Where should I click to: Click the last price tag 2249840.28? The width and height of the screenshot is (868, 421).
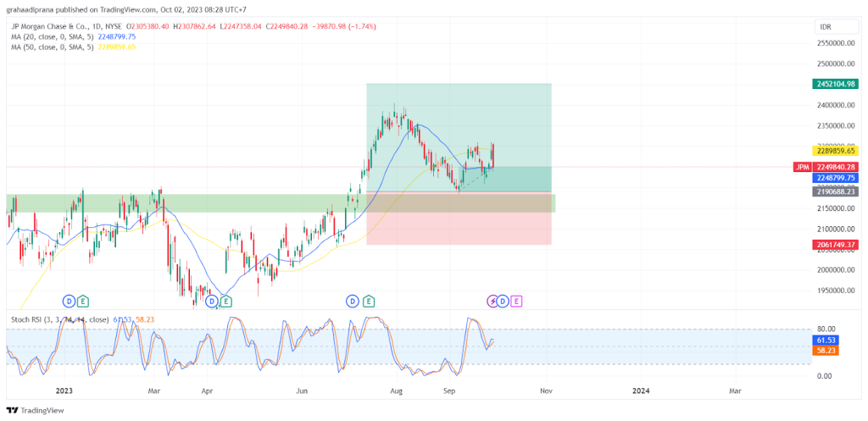835,167
